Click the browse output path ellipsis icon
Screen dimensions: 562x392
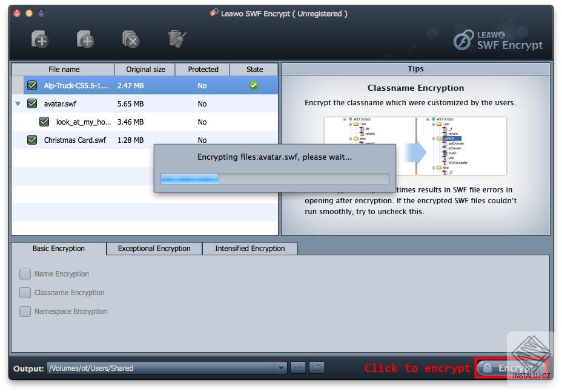pos(297,368)
